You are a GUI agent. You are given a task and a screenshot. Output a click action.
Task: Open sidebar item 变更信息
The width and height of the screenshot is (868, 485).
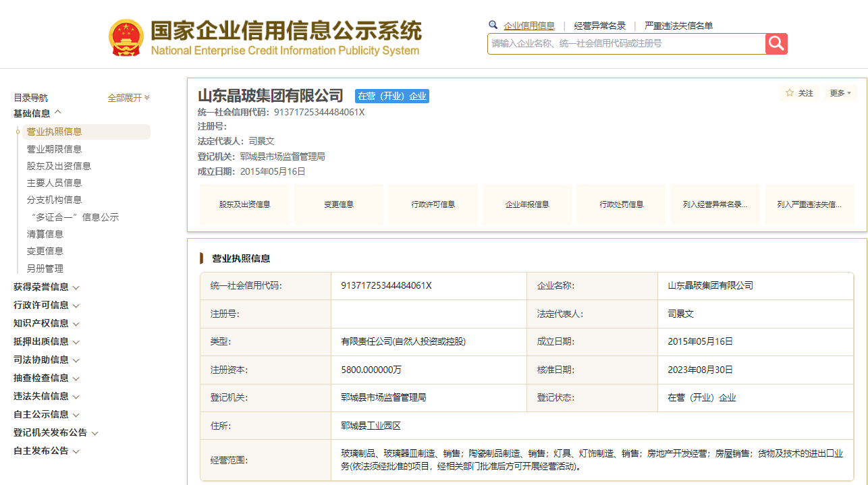45,251
